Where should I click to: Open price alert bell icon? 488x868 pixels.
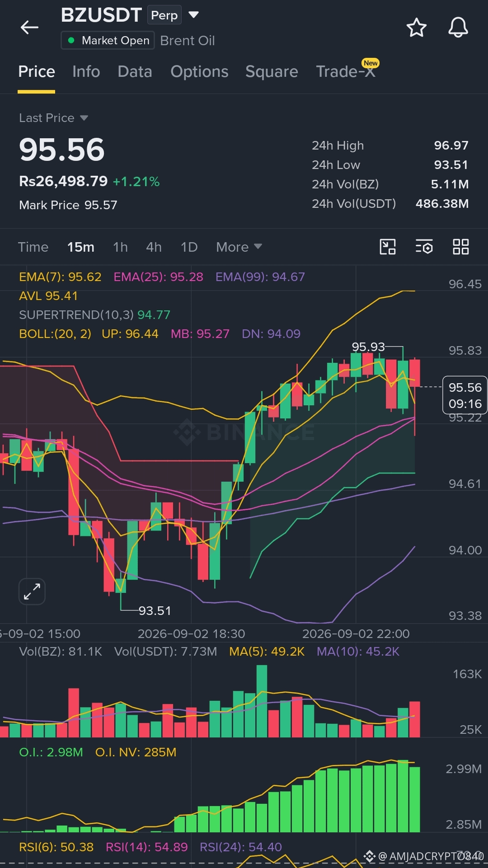coord(458,28)
